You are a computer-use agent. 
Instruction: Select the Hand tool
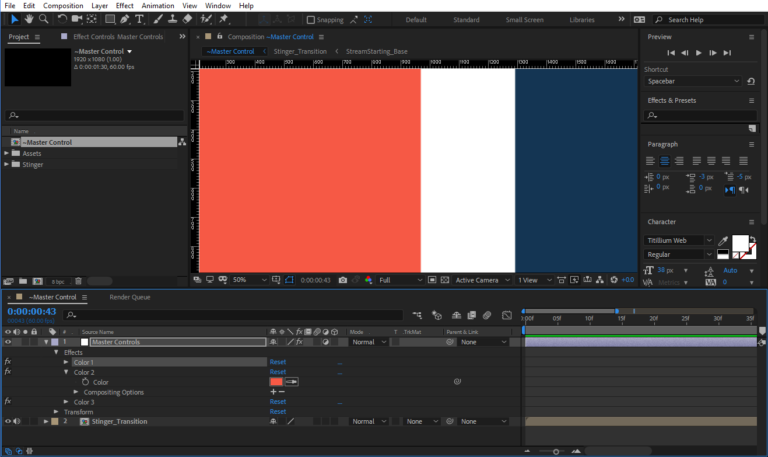pos(29,19)
